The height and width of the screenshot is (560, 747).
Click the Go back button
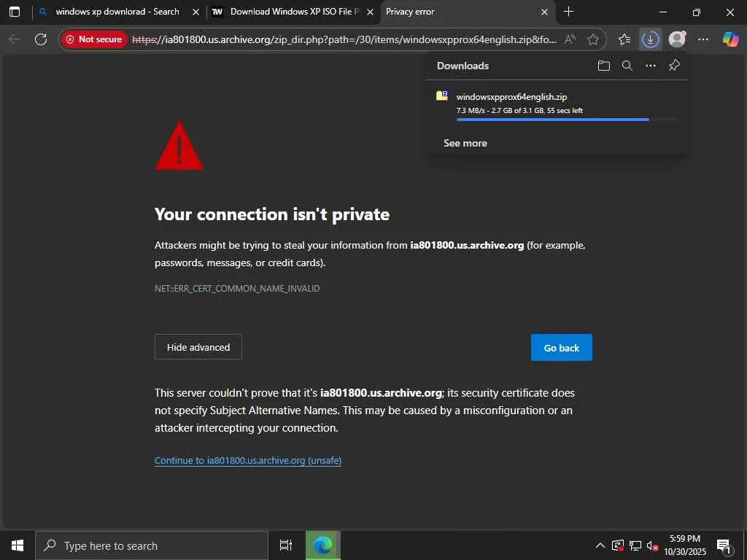[562, 348]
